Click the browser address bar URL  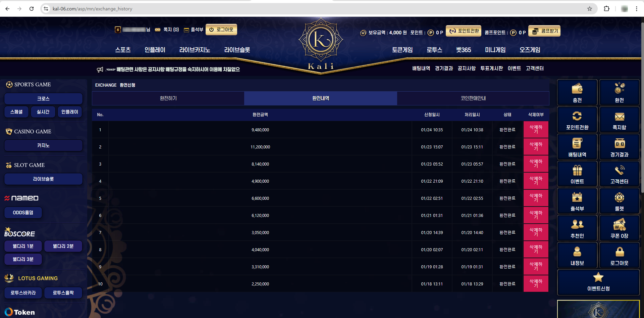[92, 9]
